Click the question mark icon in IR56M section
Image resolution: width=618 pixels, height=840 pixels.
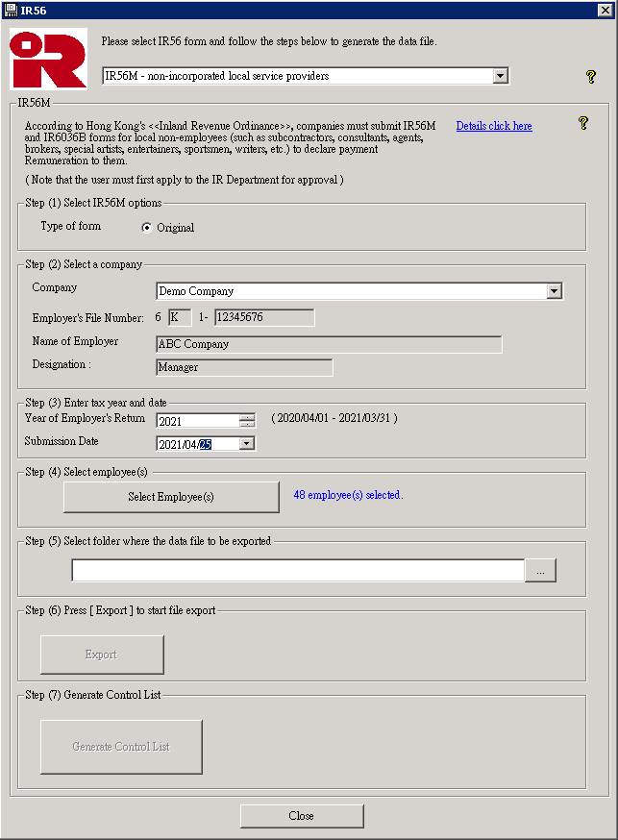582,123
